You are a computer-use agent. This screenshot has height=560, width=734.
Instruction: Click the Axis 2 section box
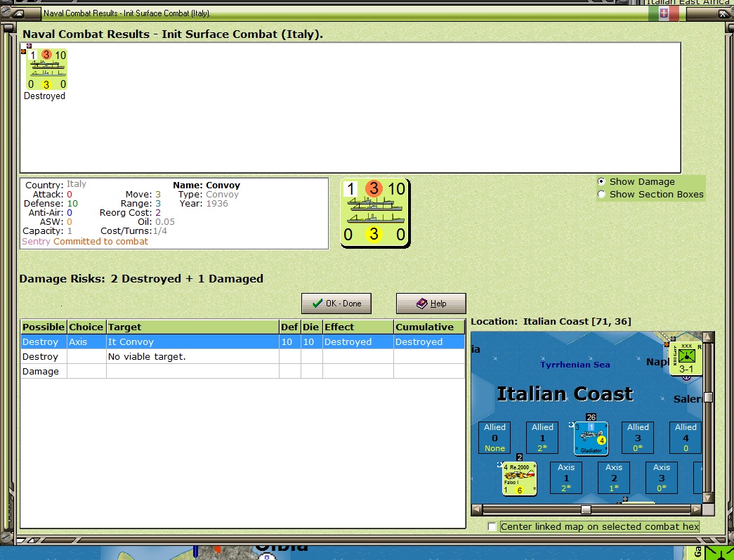(x=614, y=478)
